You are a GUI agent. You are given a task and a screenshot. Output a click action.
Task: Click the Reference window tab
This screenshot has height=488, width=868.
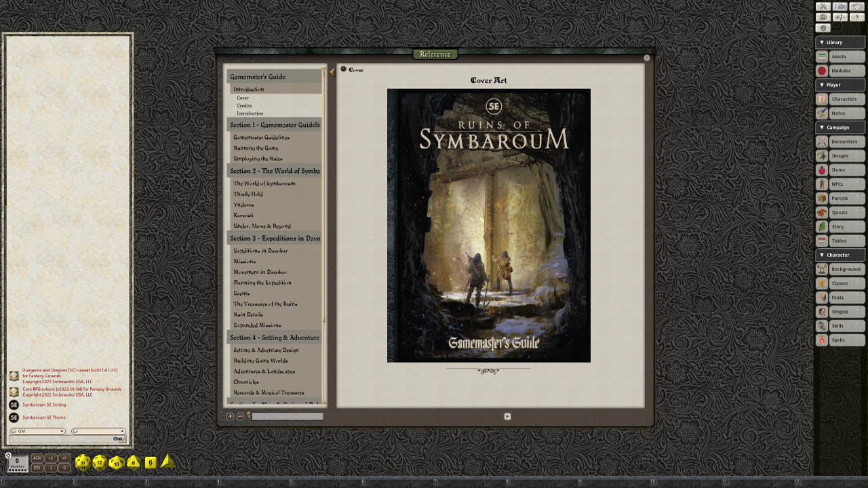click(435, 54)
